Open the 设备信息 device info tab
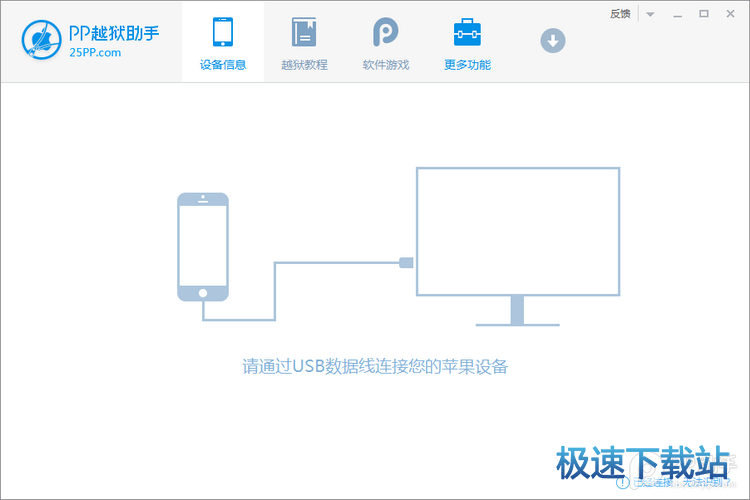 coord(223,65)
